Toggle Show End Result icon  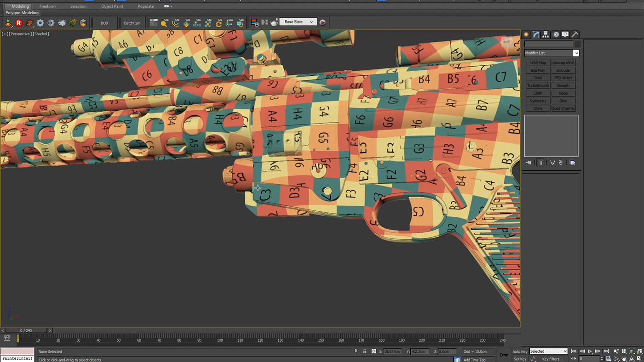point(540,163)
